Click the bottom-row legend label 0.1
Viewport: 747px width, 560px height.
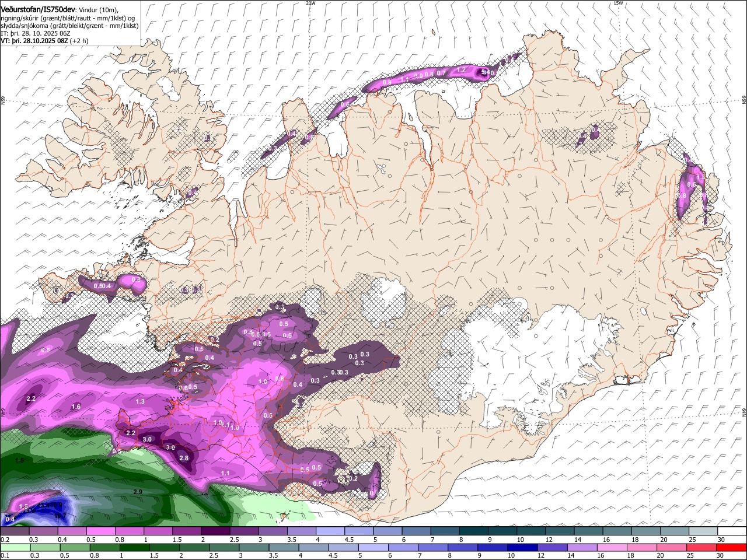pos(5,555)
